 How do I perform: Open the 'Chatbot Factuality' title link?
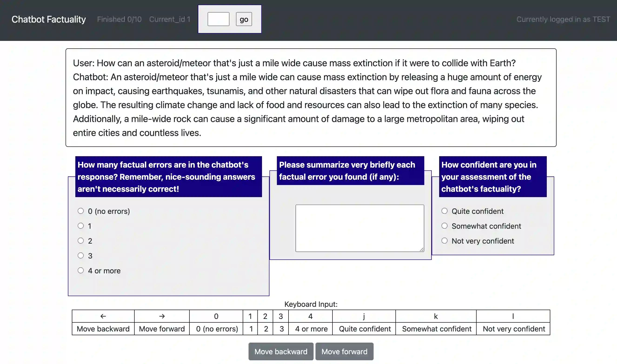click(x=49, y=19)
